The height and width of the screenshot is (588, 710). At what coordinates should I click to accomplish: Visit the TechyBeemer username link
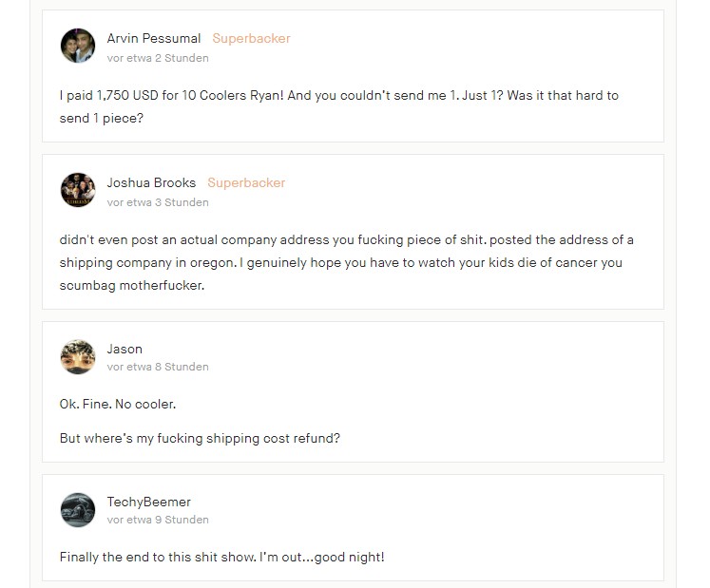[x=148, y=502]
